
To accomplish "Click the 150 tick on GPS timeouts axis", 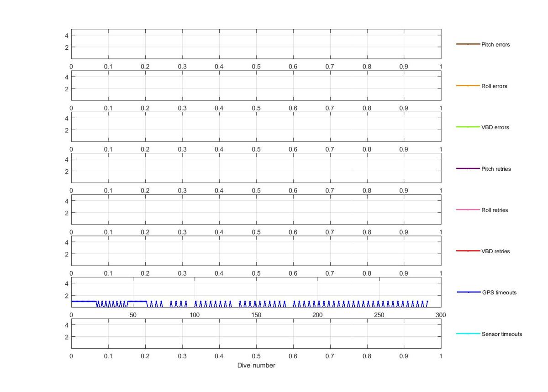I will [256, 315].
